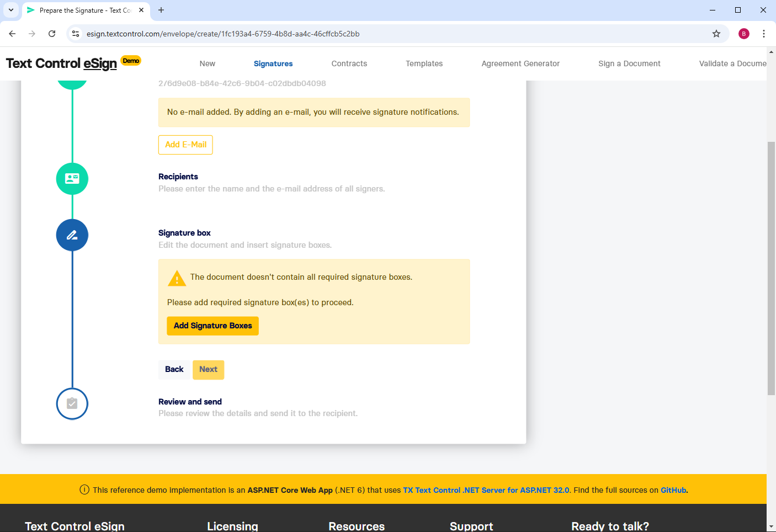Open TX Text Control .NET Server link
Screen dimensions: 776x532
point(486,490)
